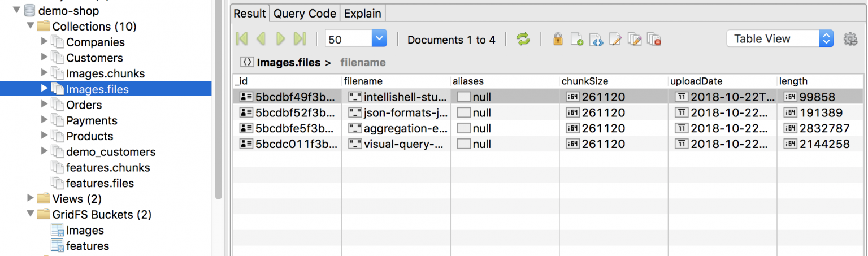Open the page size dropdown showing 50
868x256 pixels.
point(379,39)
